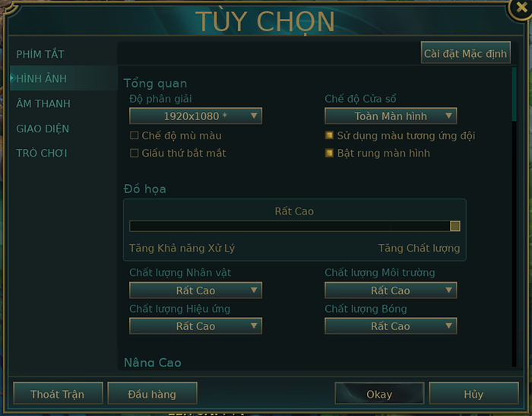Expand the Chế độ Cửa sổ dropdown
The image size is (532, 416).
point(391,116)
